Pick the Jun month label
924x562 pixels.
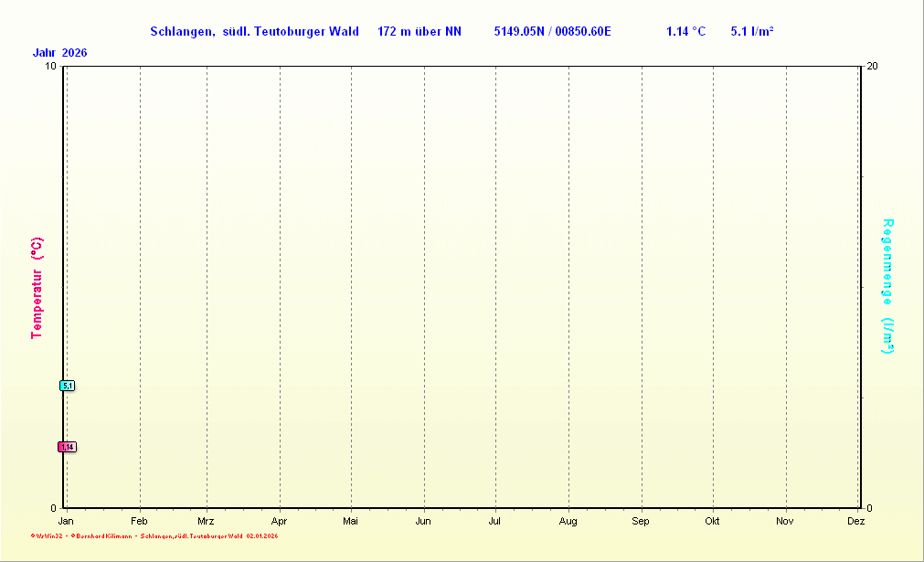tap(423, 521)
